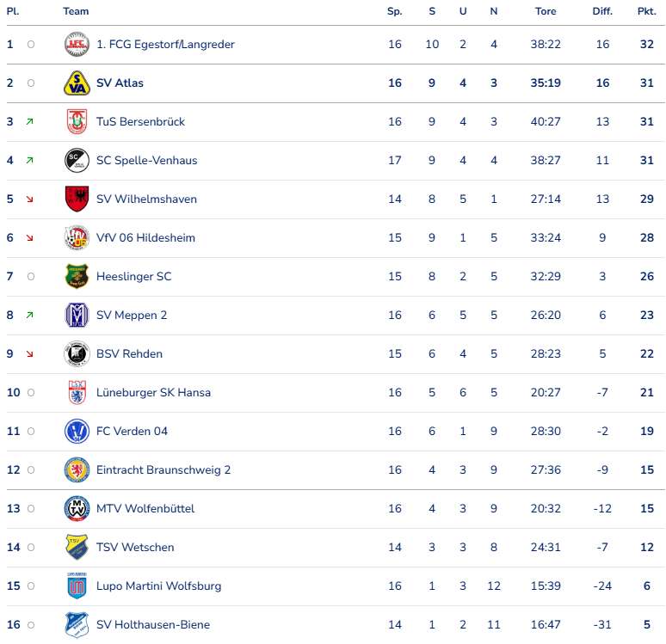The width and height of the screenshot is (666, 644).
Task: Click the green up arrow beside TuS Bersenbrück
Action: 29,122
